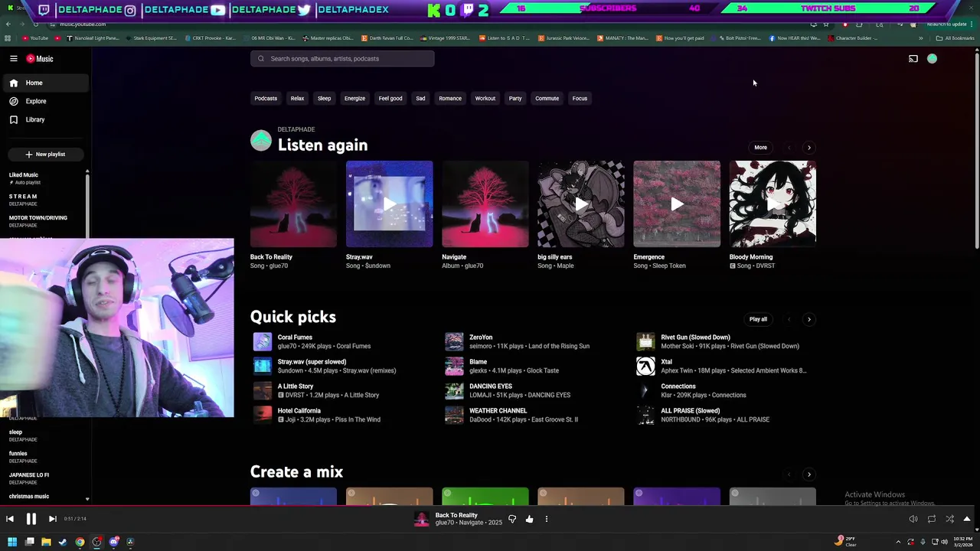The width and height of the screenshot is (980, 551).
Task: Select the Commute mood chip
Action: 547,99
